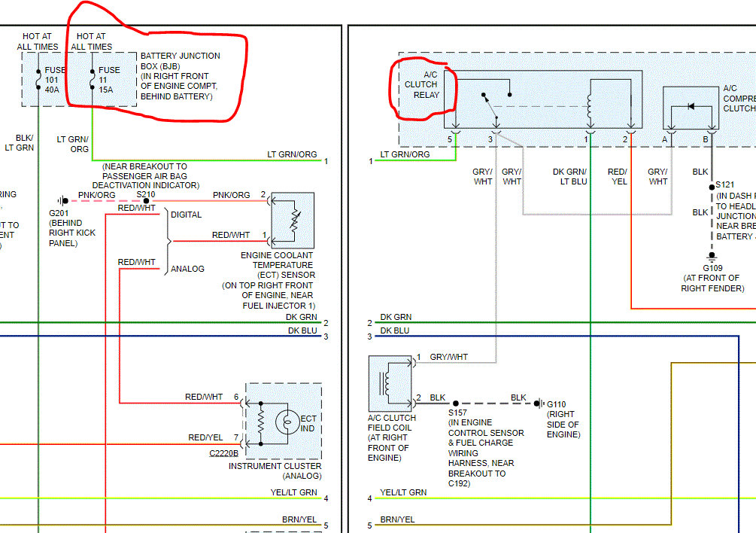Click the 'DIGITAL' label
756x533 pixels.
[x=186, y=215]
